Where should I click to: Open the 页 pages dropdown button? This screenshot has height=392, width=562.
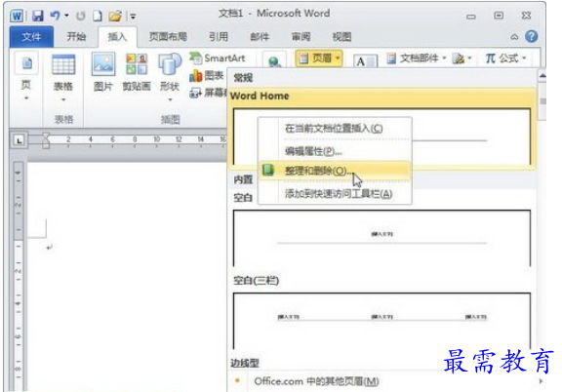click(26, 76)
